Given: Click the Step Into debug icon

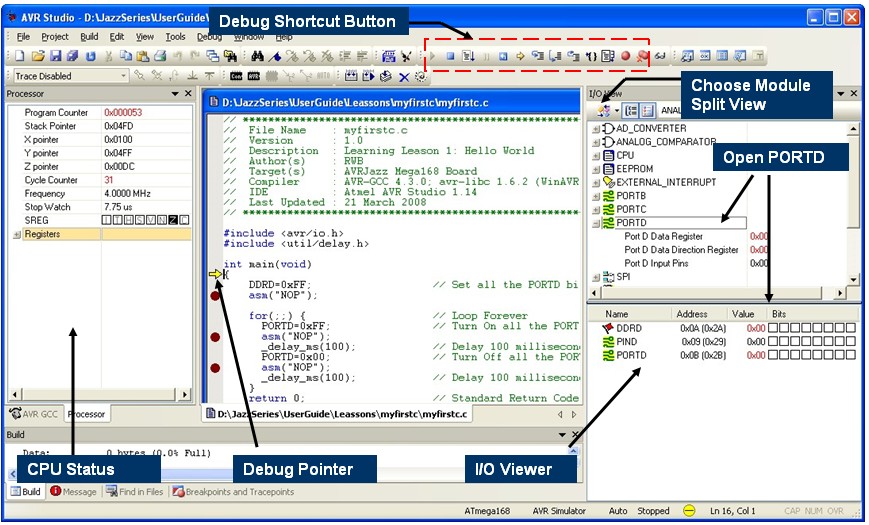Looking at the screenshot, I should pos(538,56).
